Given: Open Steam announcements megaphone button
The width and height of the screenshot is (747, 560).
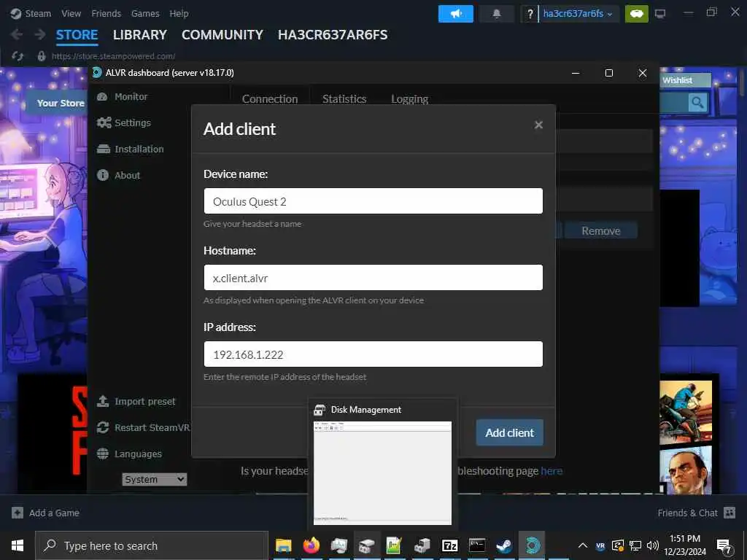Looking at the screenshot, I should [x=456, y=14].
